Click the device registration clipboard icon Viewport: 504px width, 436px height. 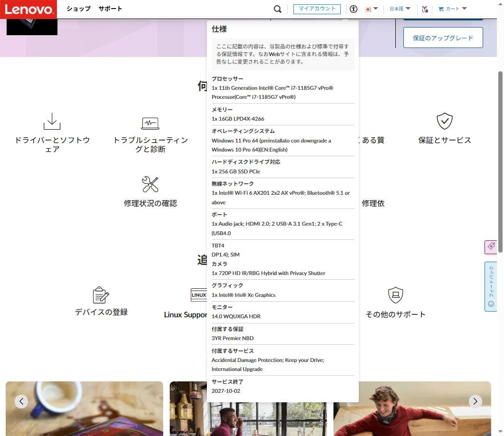point(101,295)
